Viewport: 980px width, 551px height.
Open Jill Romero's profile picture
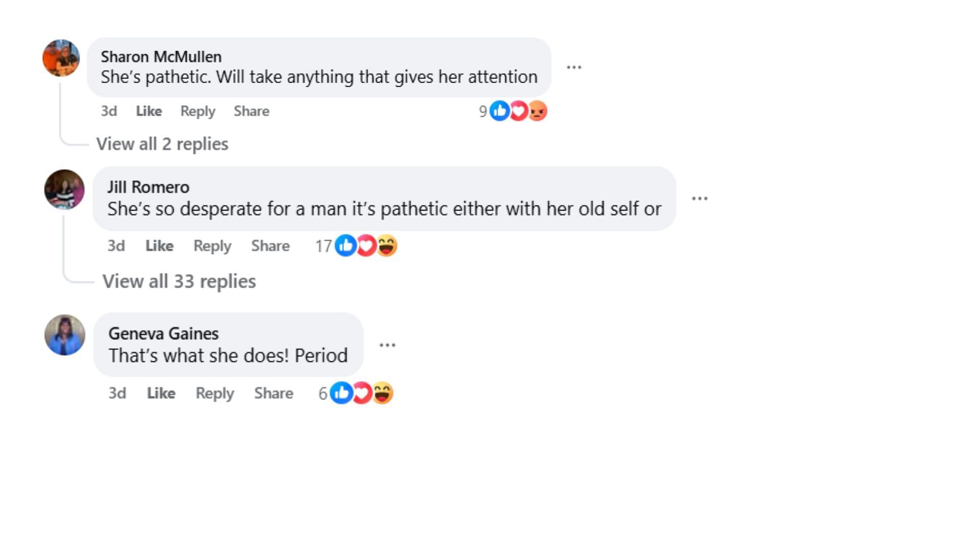(64, 189)
